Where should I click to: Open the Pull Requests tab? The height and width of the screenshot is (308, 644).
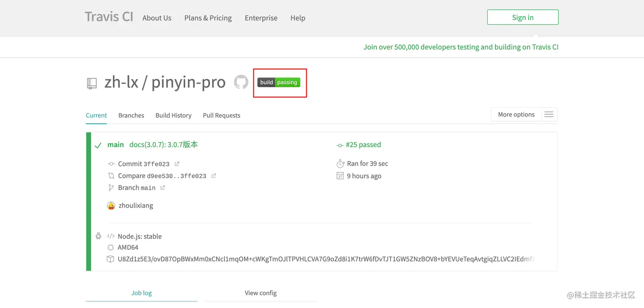point(221,115)
